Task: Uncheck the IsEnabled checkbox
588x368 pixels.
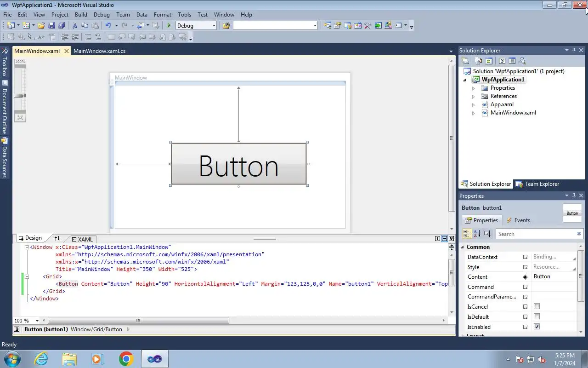Action: tap(537, 327)
